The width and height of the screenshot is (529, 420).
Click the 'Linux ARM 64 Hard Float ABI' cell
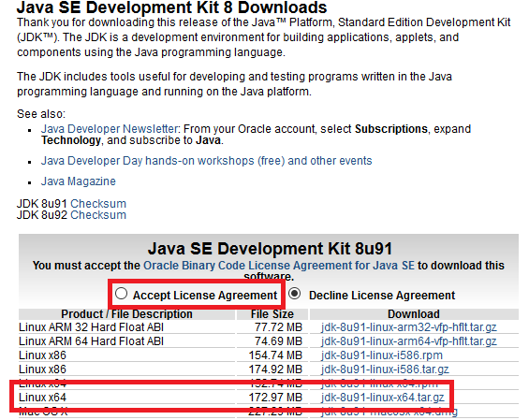[91, 341]
